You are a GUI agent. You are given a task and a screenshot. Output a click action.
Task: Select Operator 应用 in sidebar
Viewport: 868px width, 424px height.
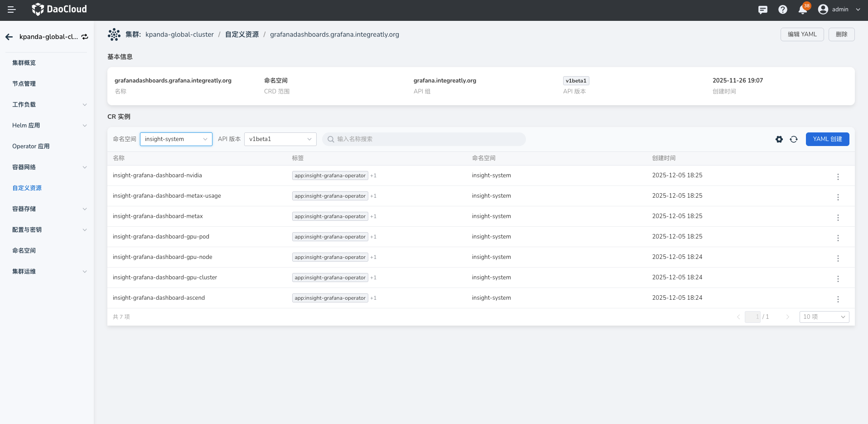click(x=31, y=146)
